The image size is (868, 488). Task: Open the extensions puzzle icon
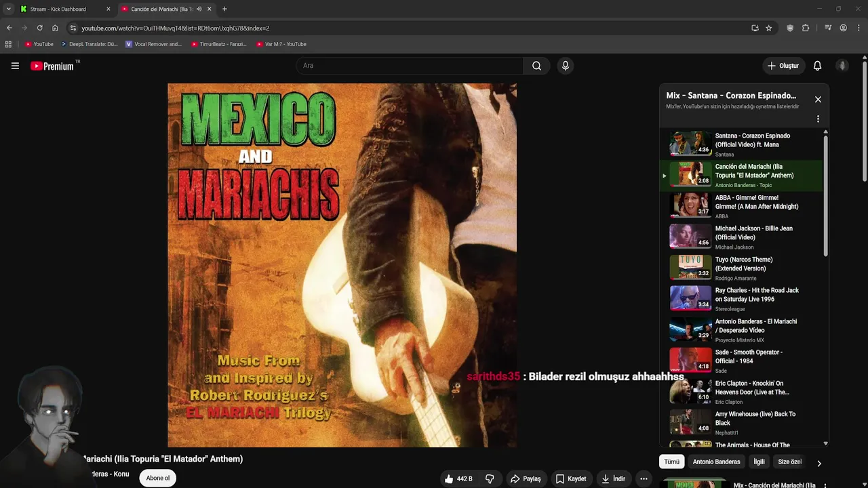[x=806, y=28]
